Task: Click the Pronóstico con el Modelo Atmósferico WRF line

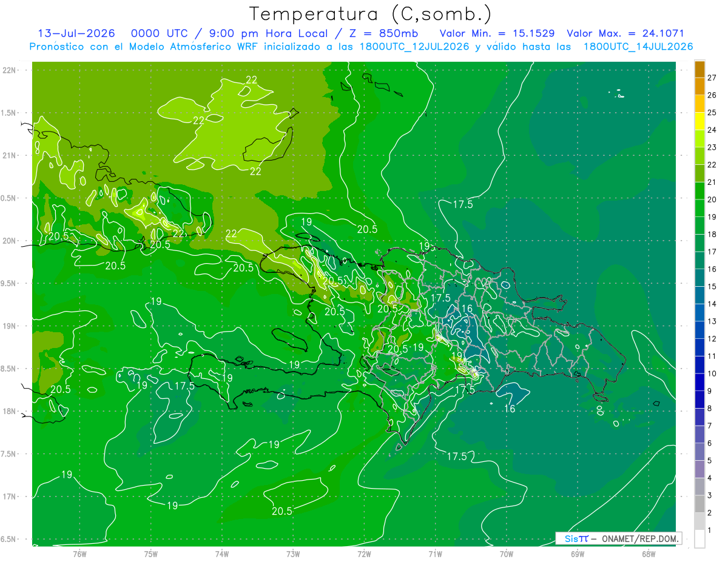Action: [361, 47]
